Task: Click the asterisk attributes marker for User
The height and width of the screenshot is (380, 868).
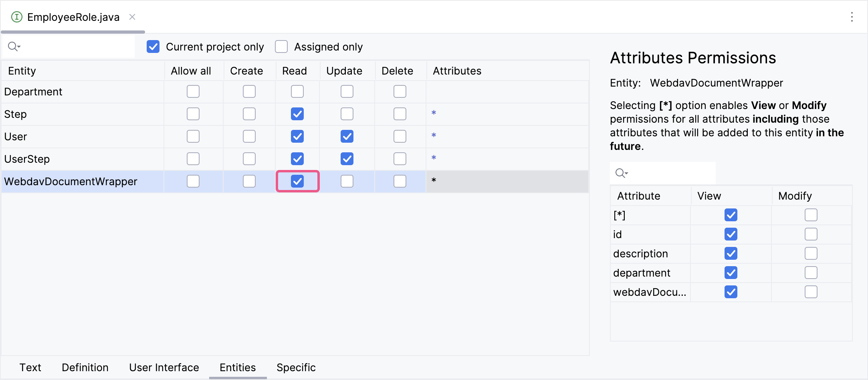Action: [x=434, y=136]
